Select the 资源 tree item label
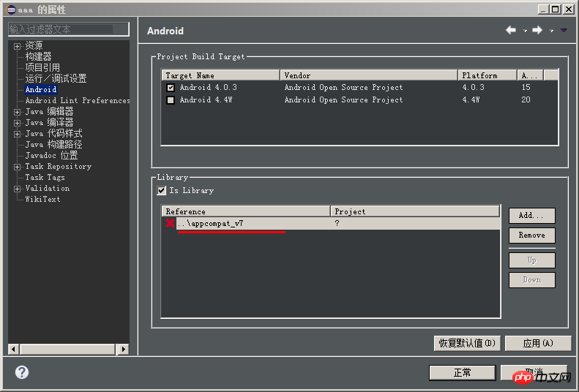Screen dimensions: 579x392 pyautogui.click(x=34, y=45)
